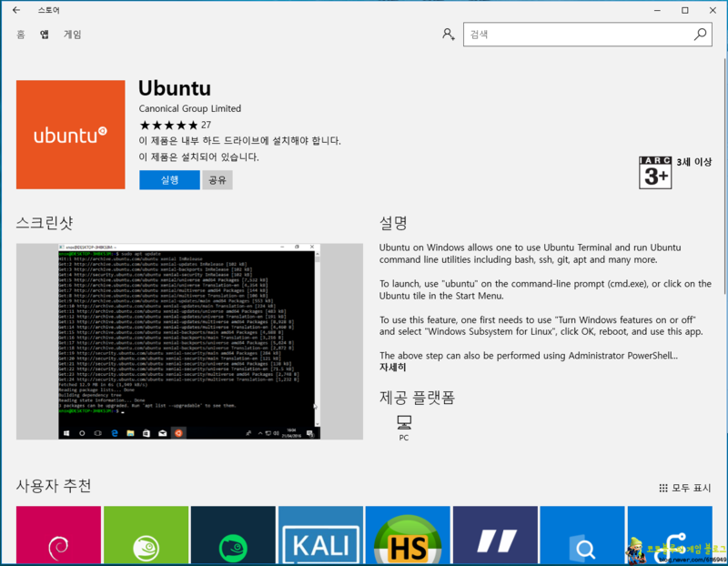
Task: Click the "스토어" window title text
Action: (x=49, y=10)
